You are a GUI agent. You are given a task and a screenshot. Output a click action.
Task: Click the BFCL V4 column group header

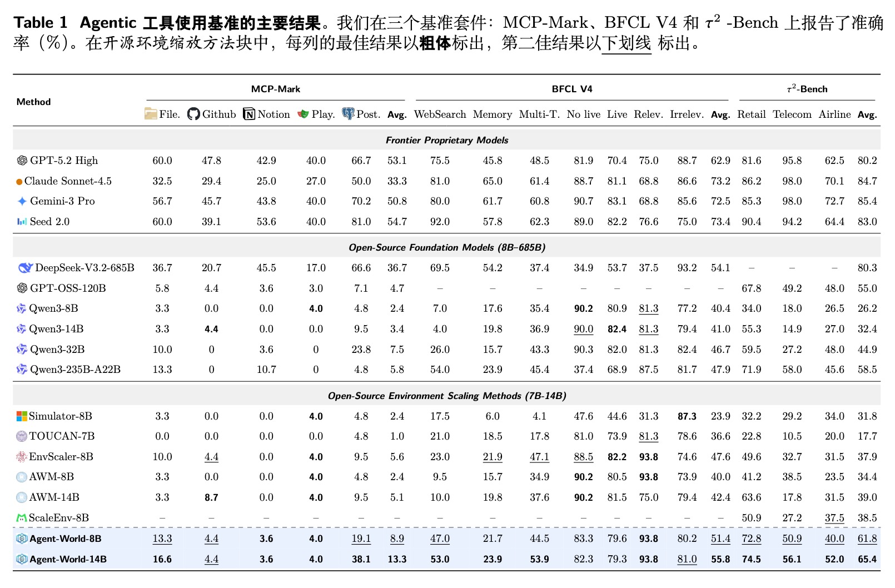(x=571, y=89)
